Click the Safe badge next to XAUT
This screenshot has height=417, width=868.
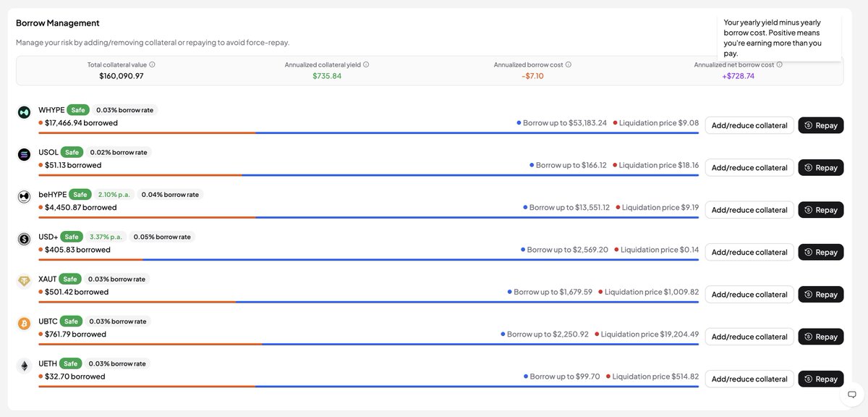[x=69, y=279]
